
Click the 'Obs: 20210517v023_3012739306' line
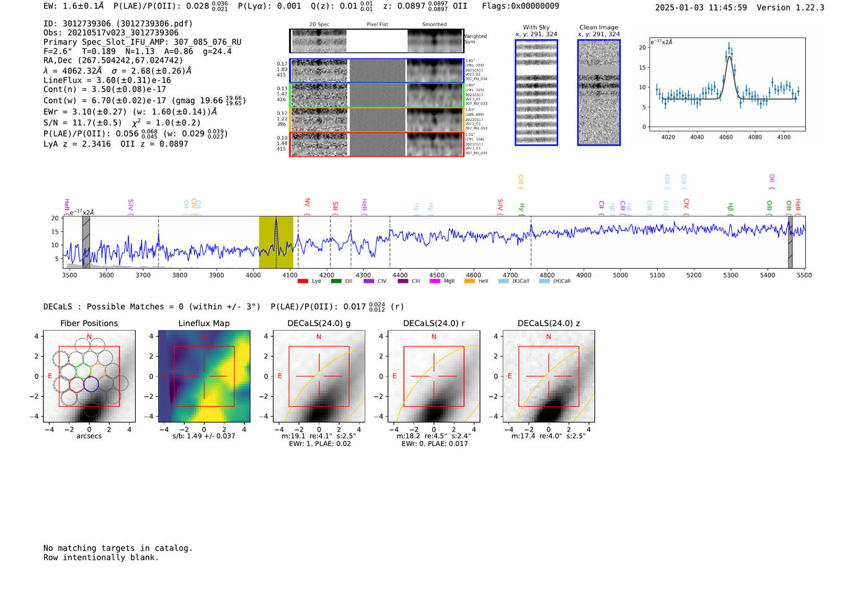tap(111, 33)
